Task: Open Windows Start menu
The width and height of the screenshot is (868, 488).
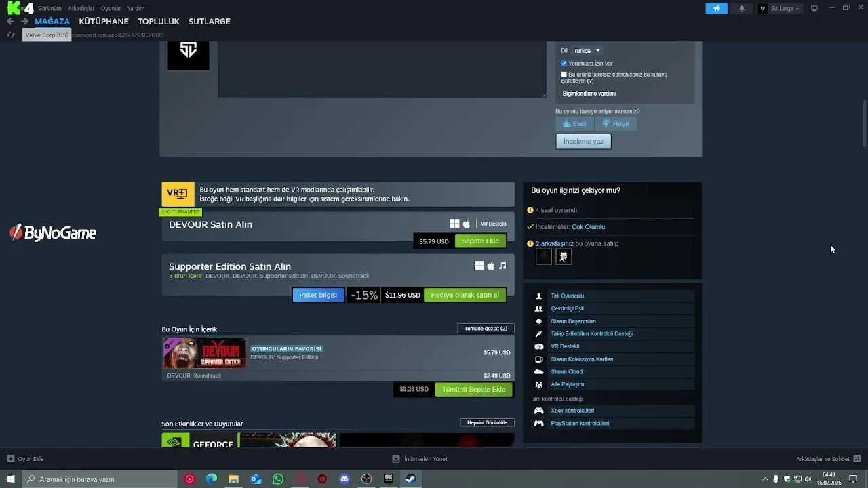Action: [x=10, y=479]
